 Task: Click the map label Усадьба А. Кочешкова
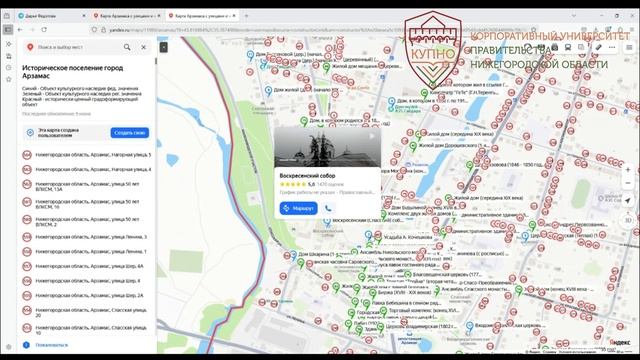click(x=408, y=237)
